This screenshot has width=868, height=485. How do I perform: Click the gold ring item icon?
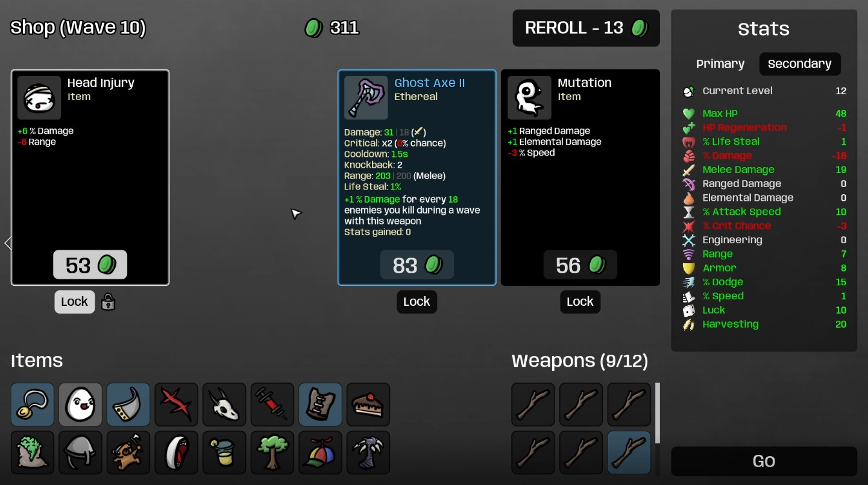click(x=33, y=404)
